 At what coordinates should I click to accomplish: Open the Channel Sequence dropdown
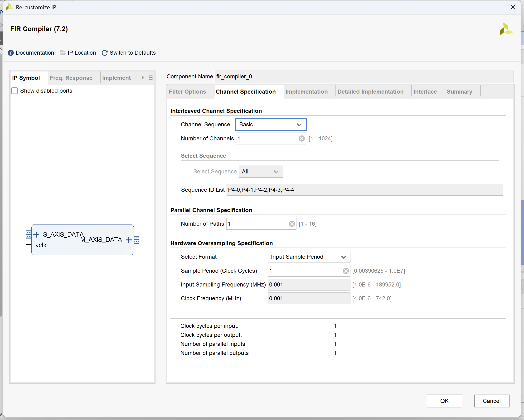point(271,125)
